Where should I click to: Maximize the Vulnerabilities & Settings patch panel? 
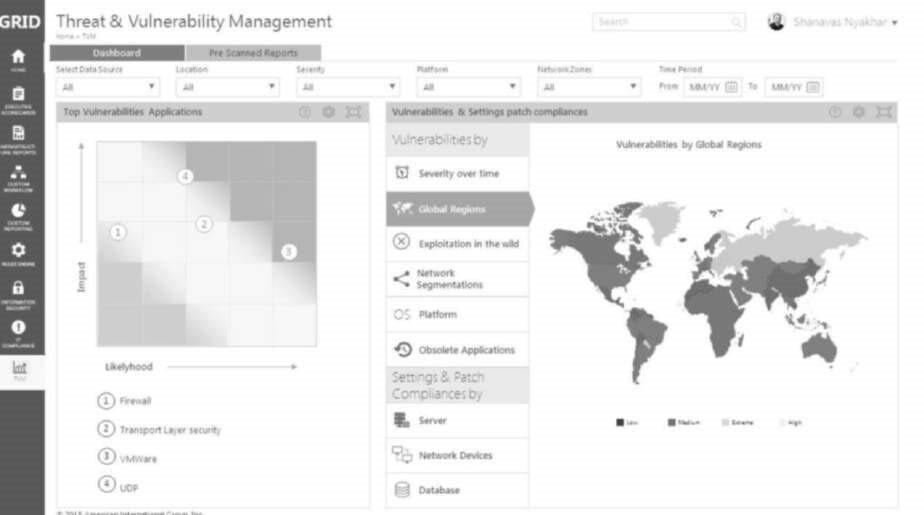[x=883, y=112]
